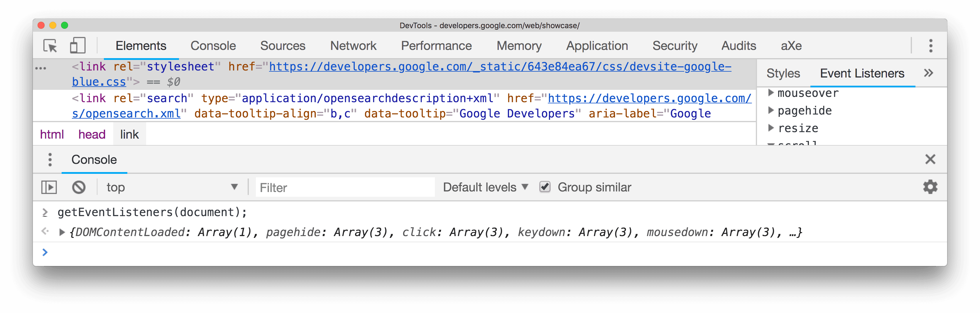Viewport: 980px width, 313px height.
Task: Click the ellipsis beside the link element
Action: 41,68
